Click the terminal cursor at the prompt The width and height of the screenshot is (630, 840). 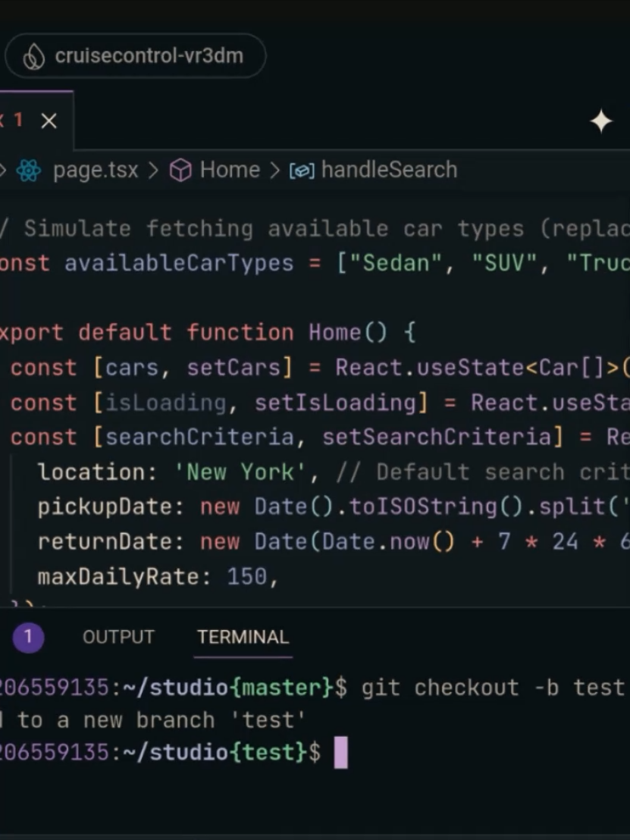pyautogui.click(x=340, y=753)
